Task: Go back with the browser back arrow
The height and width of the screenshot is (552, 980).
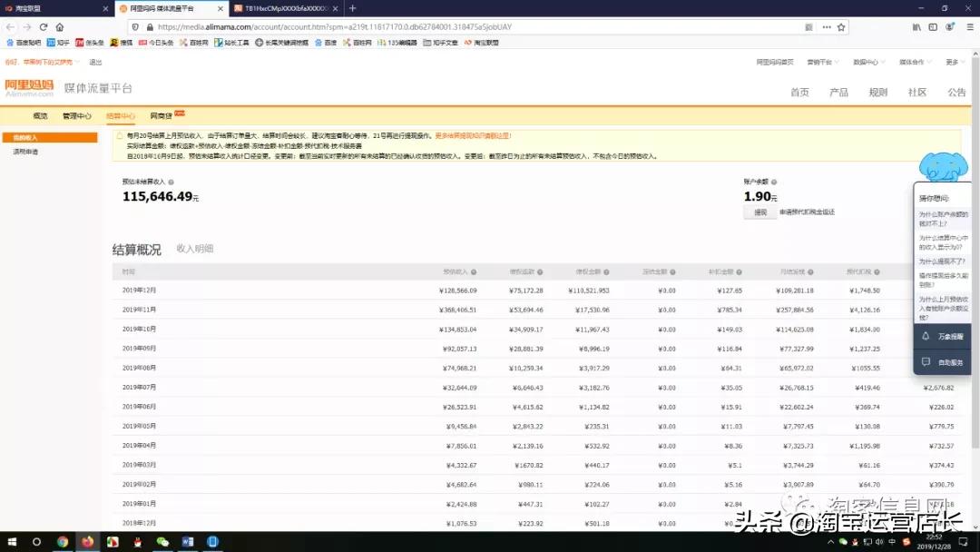Action: click(10, 27)
